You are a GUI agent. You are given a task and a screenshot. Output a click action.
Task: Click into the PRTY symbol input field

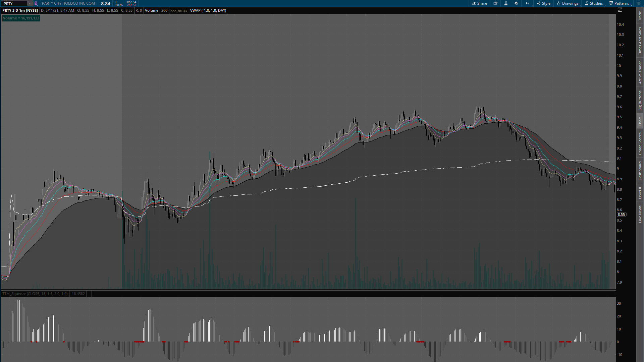[x=14, y=3]
